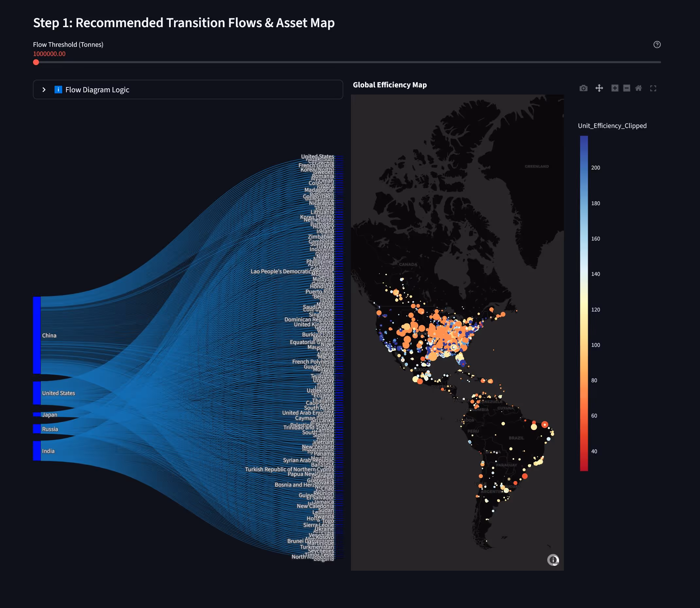Image resolution: width=700 pixels, height=608 pixels.
Task: Download map snapshot with camera icon
Action: (583, 88)
